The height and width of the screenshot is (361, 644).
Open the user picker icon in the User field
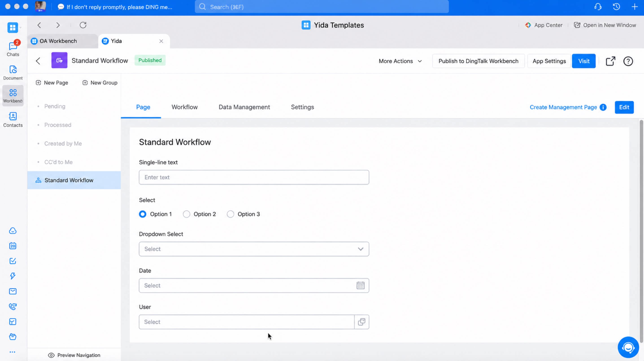pos(361,322)
